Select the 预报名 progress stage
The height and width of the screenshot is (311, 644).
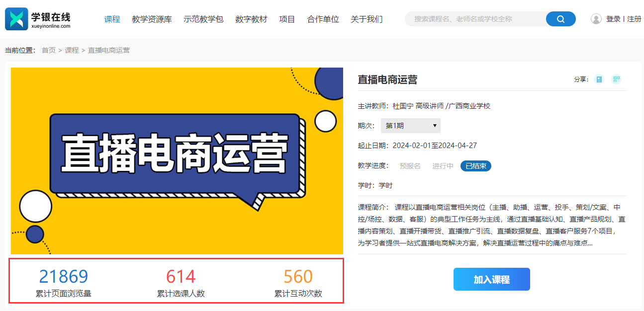tap(410, 166)
